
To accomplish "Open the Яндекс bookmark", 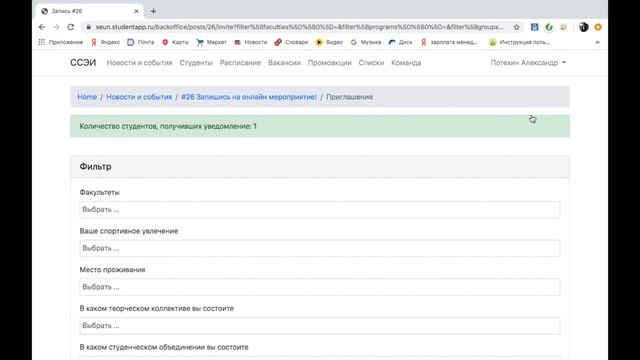I will pyautogui.click(x=105, y=42).
